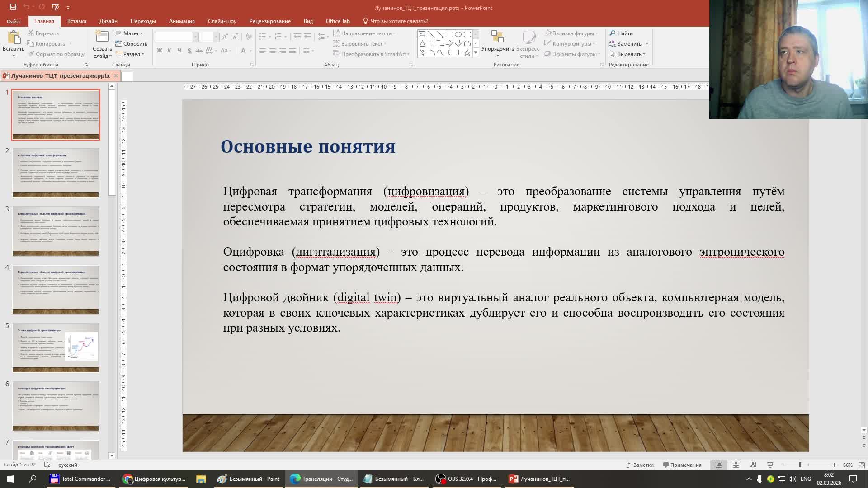
Task: Open the Insert (Вставка) ribbon tab
Action: 76,21
